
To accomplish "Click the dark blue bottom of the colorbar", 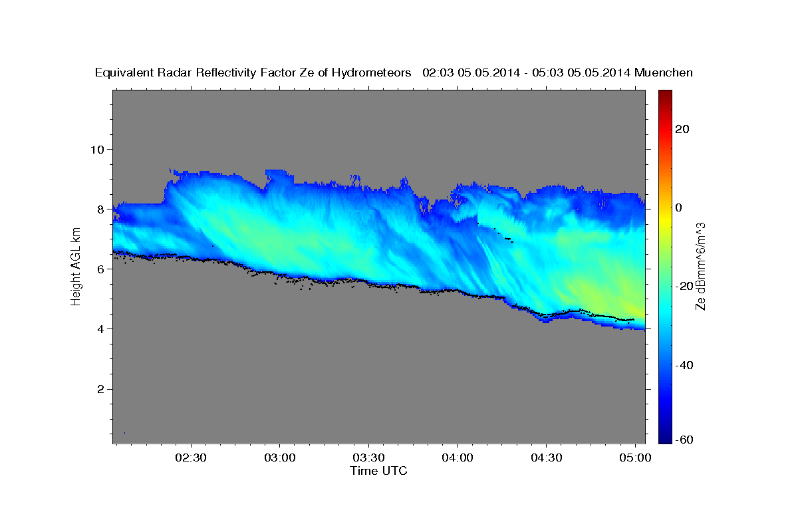I will [664, 437].
